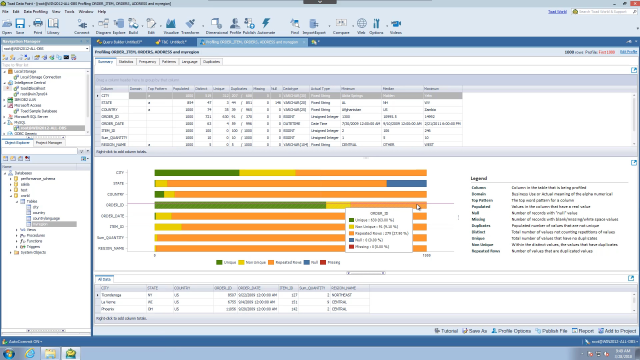Image resolution: width=640 pixels, height=360 pixels.
Task: Click the orange Repeated Rows legend swatch
Action: tap(271, 262)
